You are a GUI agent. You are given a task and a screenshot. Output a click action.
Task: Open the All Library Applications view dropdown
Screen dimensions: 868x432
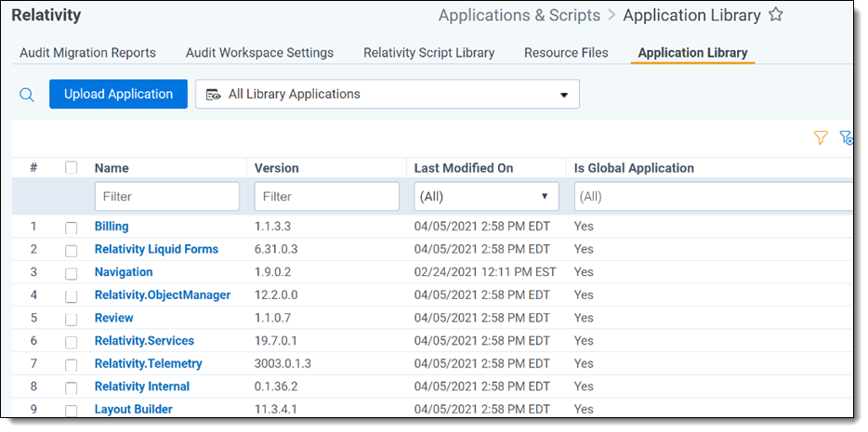(x=388, y=94)
